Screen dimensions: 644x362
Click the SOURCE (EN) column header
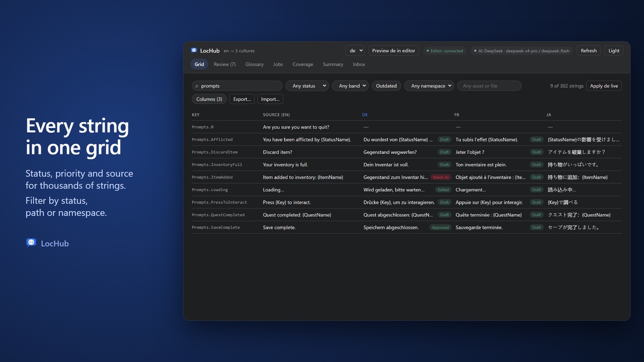276,115
